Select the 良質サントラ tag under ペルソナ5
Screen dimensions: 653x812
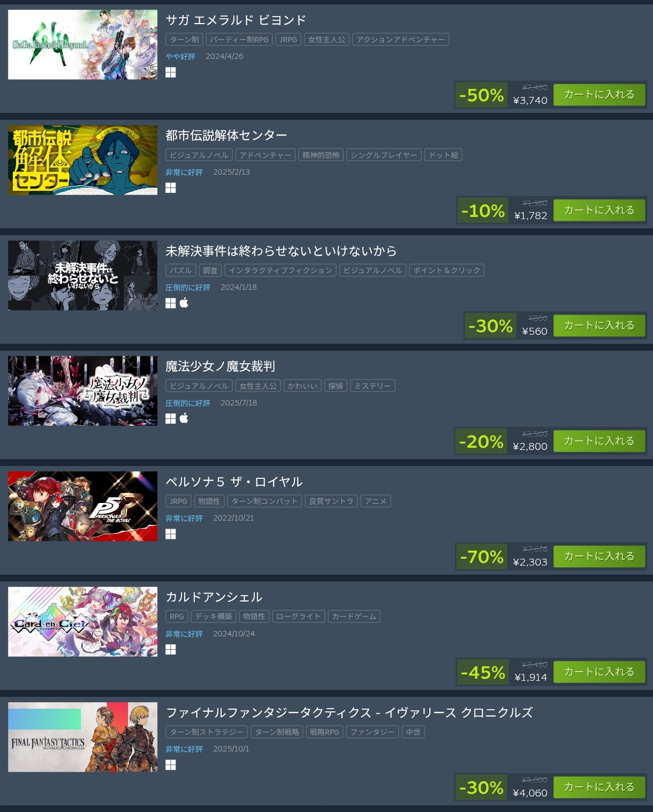(331, 501)
